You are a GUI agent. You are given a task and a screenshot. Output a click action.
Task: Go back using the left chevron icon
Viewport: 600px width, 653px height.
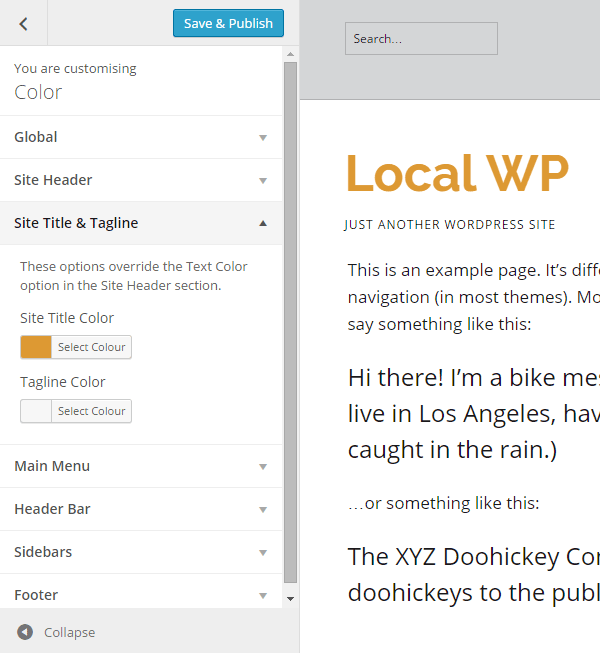pyautogui.click(x=23, y=24)
